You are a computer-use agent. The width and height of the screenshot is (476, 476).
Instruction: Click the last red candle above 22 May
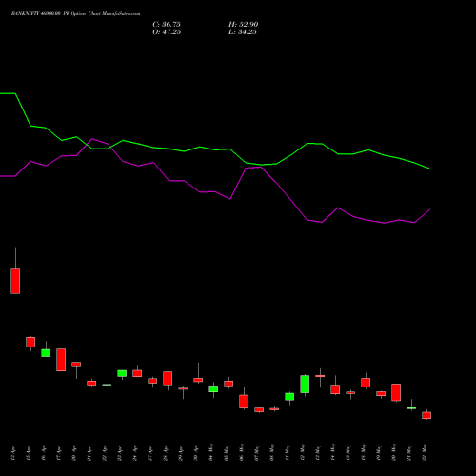(x=426, y=415)
